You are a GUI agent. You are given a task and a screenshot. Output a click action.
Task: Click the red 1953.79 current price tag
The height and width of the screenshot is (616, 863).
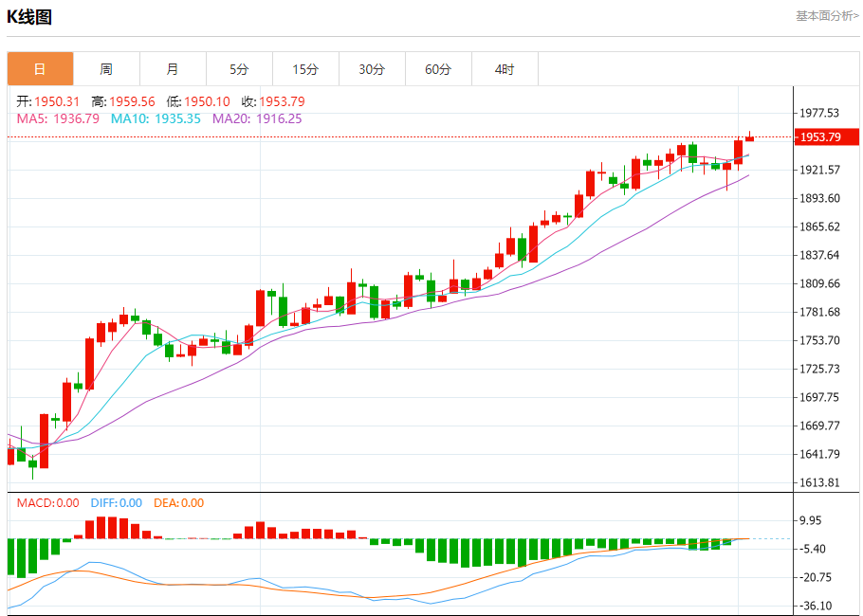click(x=827, y=137)
